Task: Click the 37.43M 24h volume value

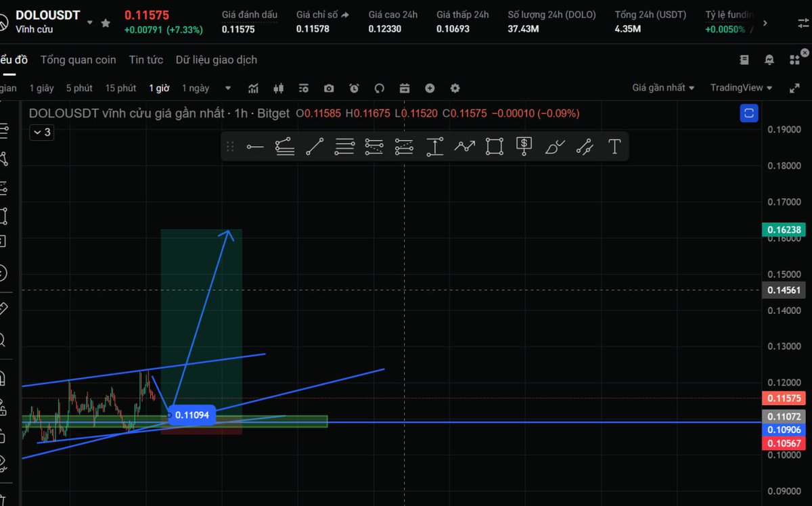Action: tap(523, 29)
